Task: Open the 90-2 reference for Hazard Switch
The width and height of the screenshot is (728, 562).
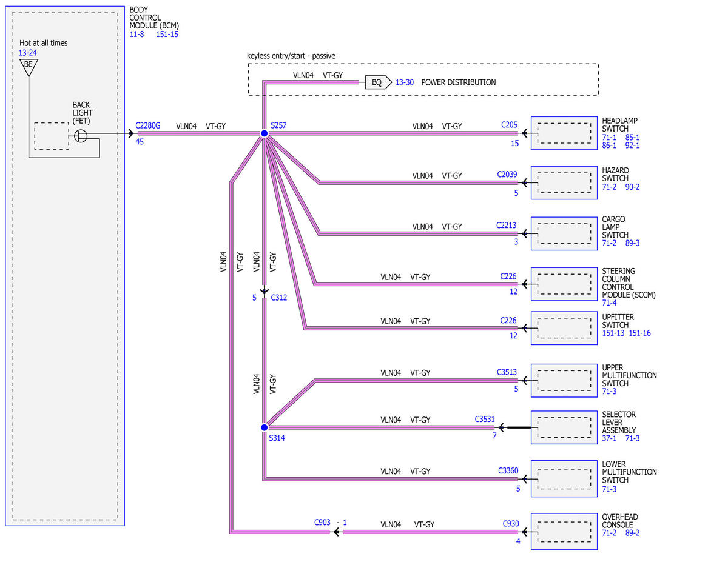Action: pyautogui.click(x=632, y=187)
